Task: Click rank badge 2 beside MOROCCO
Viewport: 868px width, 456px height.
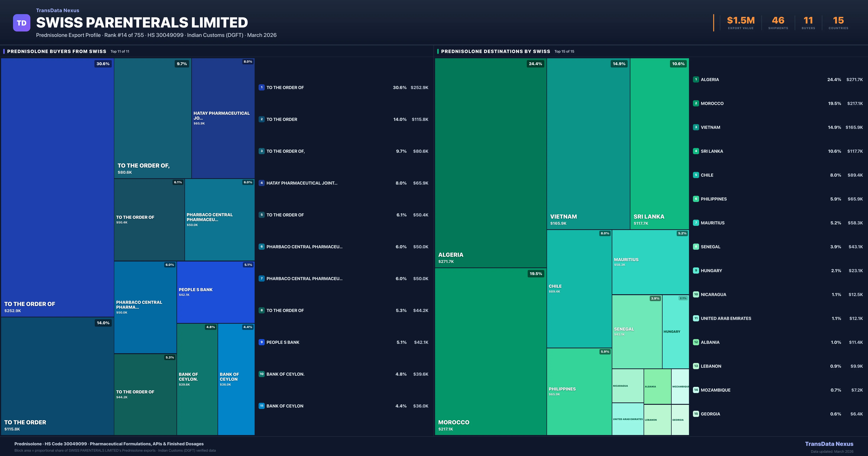Action: [x=696, y=103]
